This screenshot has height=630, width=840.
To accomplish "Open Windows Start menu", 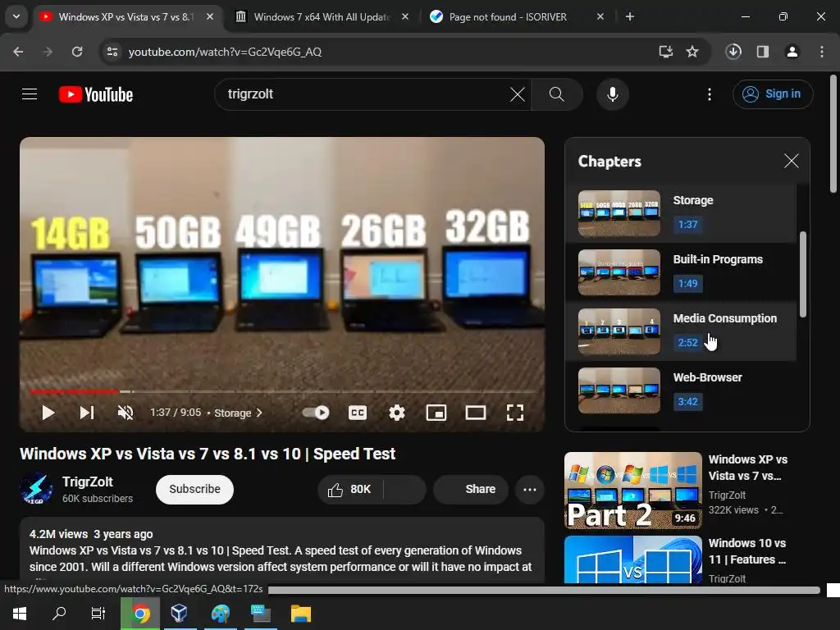I will [x=20, y=614].
